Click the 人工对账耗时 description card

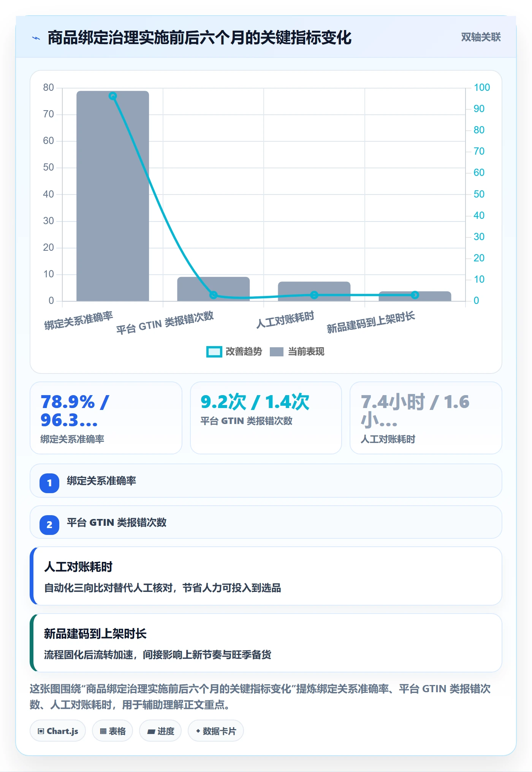(x=266, y=576)
